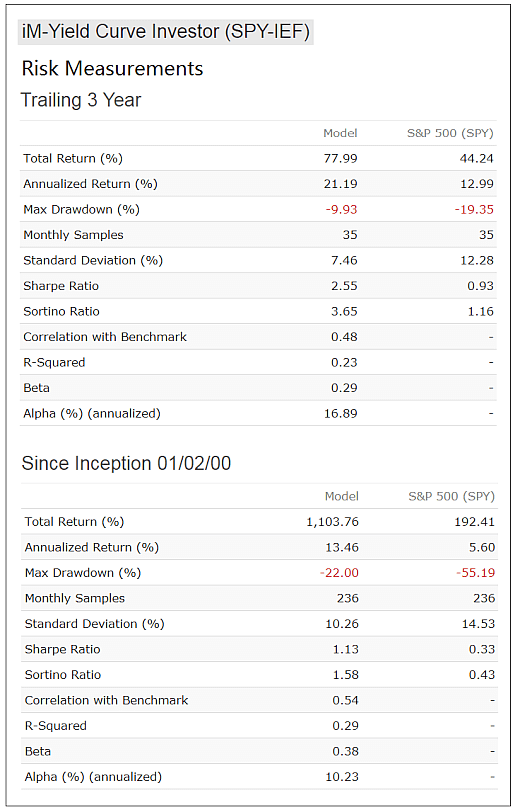Click annualized return value 5.60
This screenshot has height=812, width=515.
click(482, 547)
